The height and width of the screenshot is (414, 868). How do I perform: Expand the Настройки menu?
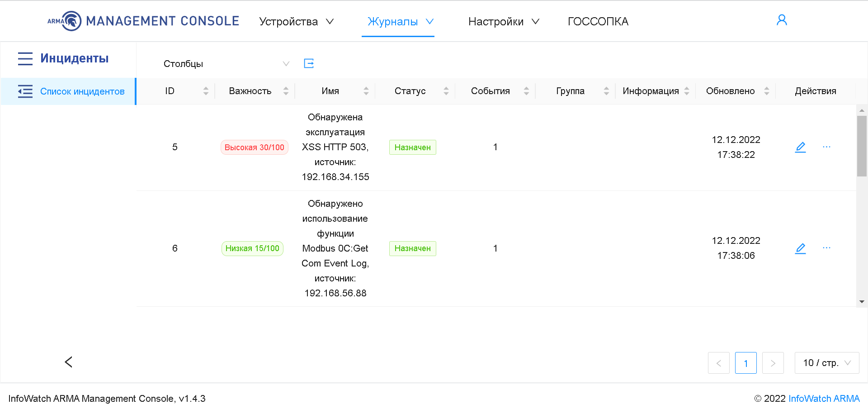point(504,22)
